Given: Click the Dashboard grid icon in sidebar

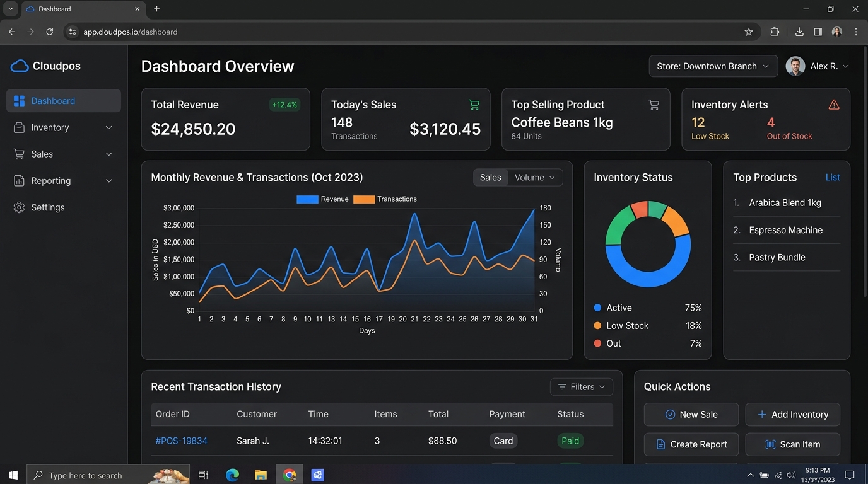Looking at the screenshot, I should point(19,101).
